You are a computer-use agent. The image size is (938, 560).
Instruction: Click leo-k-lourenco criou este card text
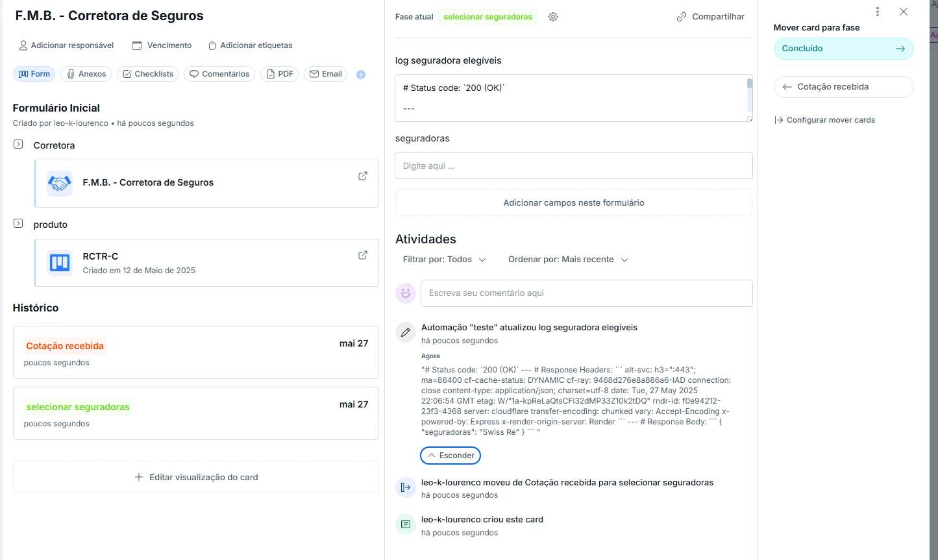482,520
